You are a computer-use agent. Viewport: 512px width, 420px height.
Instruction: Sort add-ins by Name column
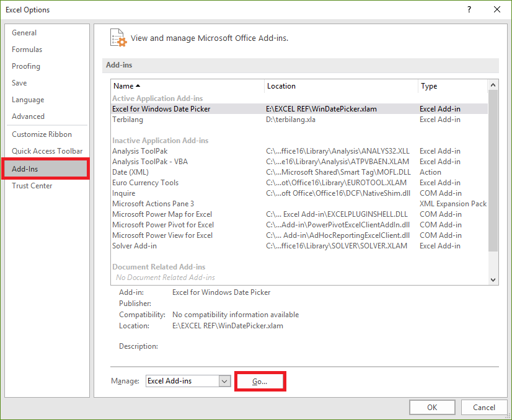pos(187,86)
